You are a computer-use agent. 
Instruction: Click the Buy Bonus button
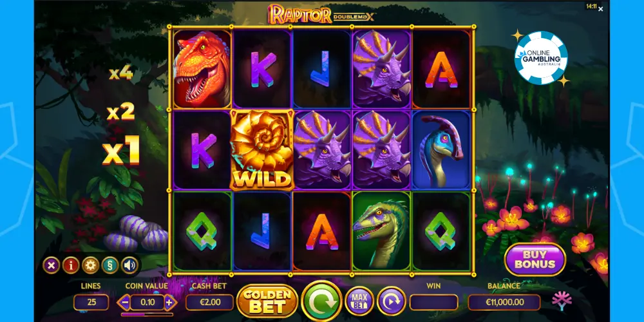tap(535, 260)
